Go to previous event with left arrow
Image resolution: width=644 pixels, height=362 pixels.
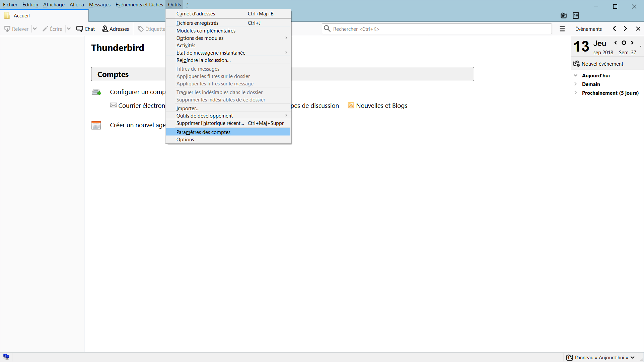615,29
